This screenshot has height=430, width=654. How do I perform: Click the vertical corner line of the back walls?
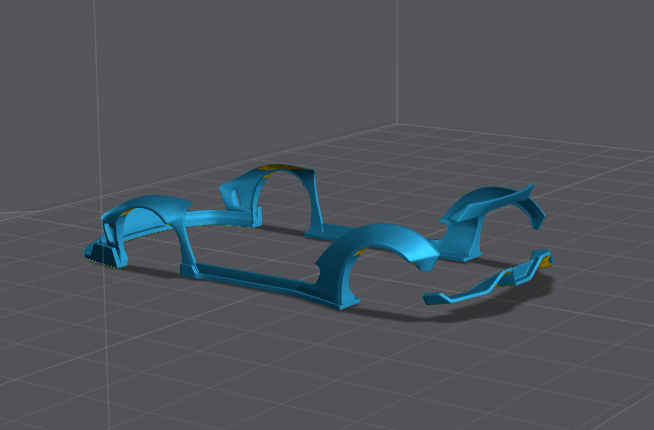(398, 60)
